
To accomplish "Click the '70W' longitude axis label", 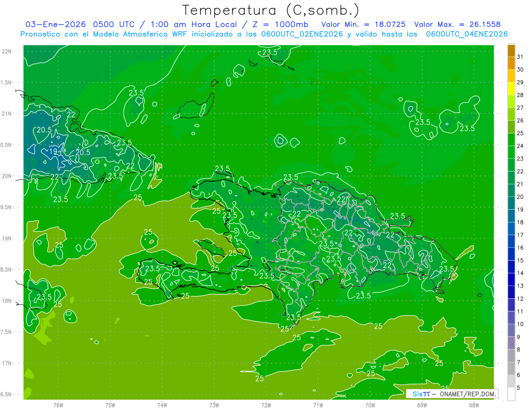I will pos(370,405).
